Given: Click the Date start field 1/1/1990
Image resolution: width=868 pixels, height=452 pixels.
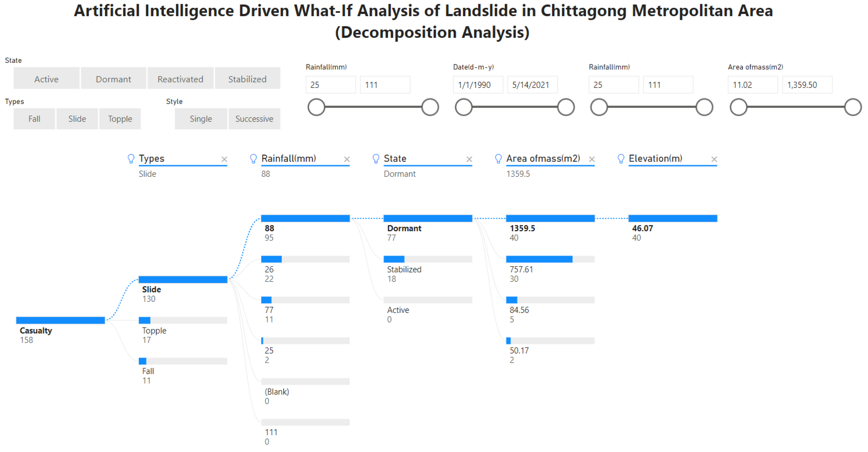Looking at the screenshot, I should point(477,84).
